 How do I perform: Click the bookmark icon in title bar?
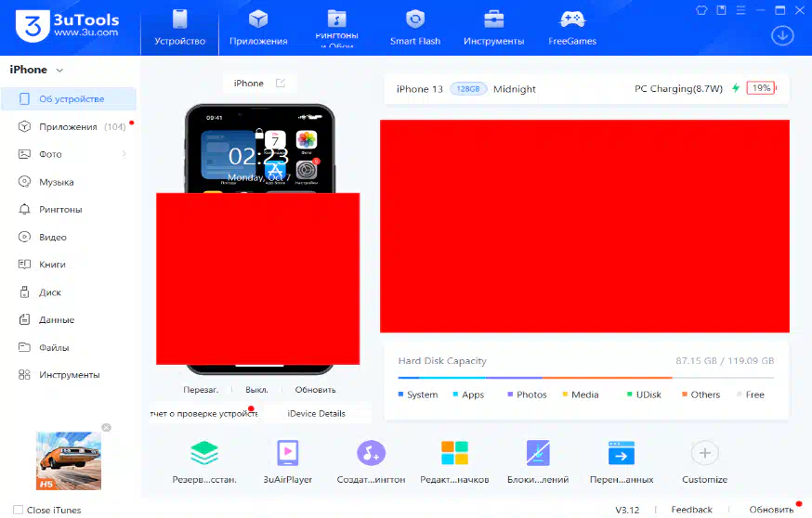[721, 10]
